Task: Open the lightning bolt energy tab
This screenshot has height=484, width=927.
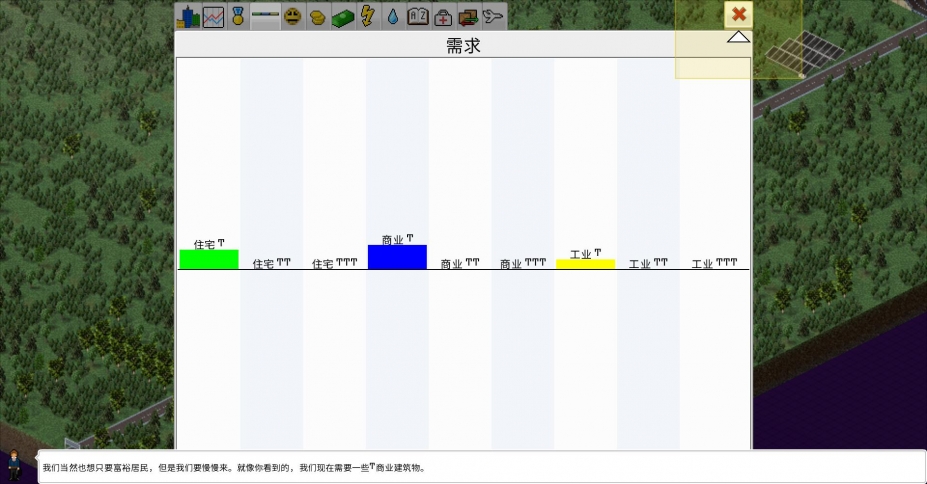Action: point(368,16)
